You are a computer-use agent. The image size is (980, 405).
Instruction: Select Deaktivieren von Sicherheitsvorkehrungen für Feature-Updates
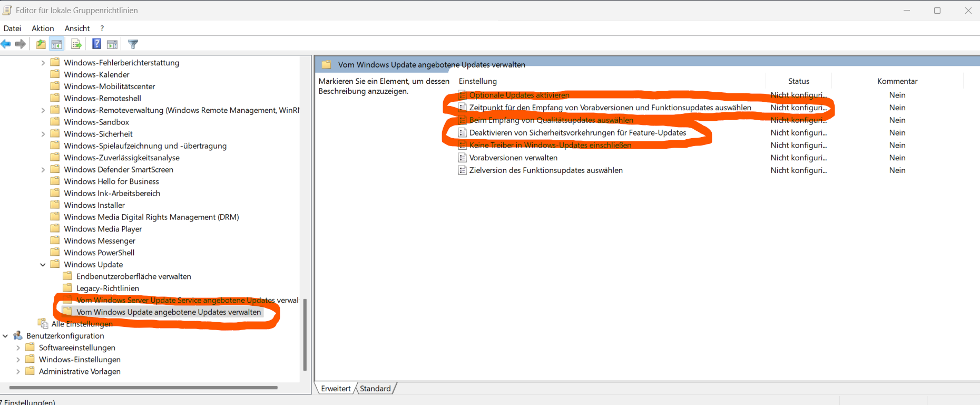pyautogui.click(x=577, y=133)
